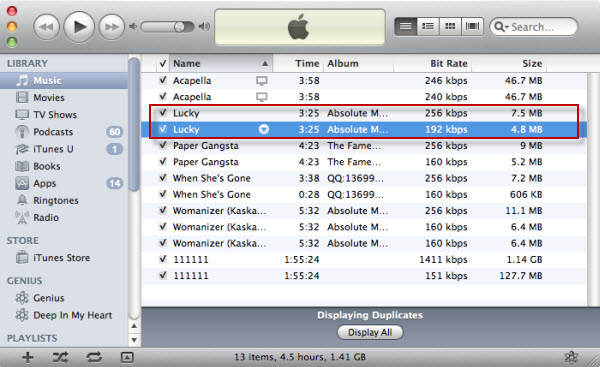Image resolution: width=600 pixels, height=367 pixels.
Task: Sort by the Bit Rate column header
Action: (x=432, y=64)
